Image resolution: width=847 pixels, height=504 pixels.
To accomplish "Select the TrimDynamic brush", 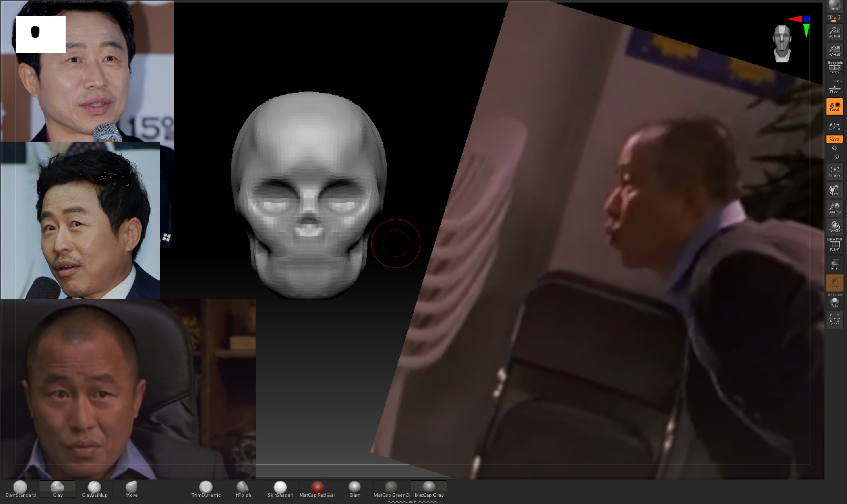I will (206, 489).
